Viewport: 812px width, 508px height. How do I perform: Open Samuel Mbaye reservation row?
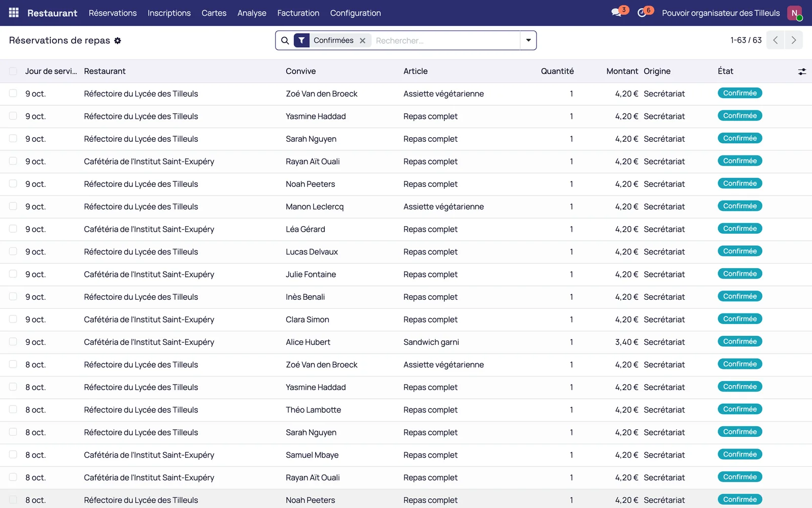click(406, 455)
